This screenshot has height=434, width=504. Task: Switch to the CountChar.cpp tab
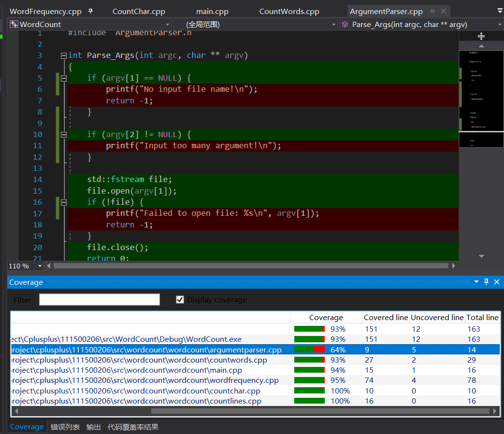pyautogui.click(x=139, y=11)
